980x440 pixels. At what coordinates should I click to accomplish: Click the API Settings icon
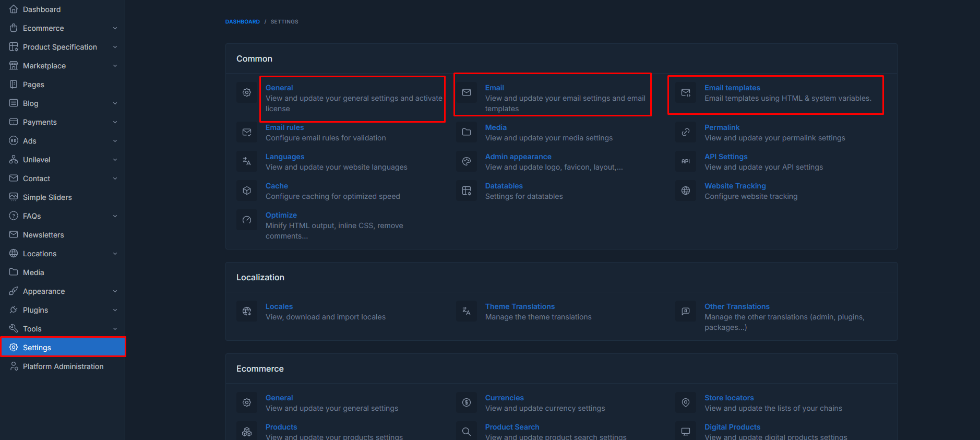point(686,161)
